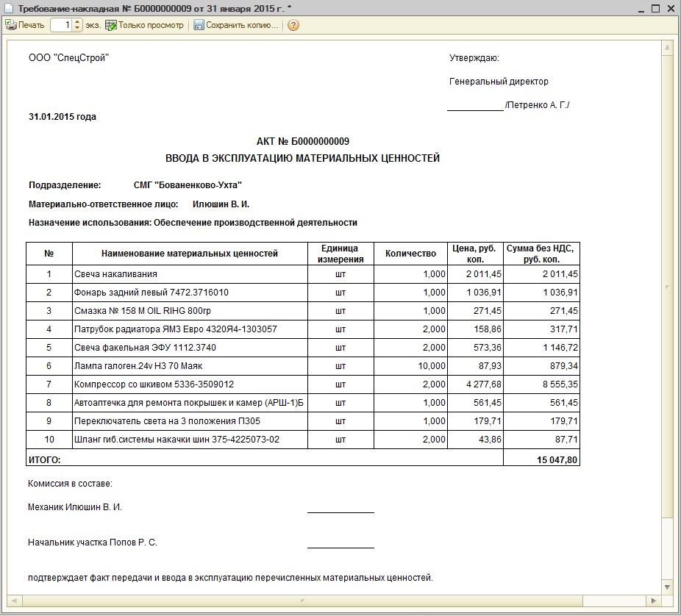Toggle the Только просмотр view-only mode
The width and height of the screenshot is (681, 616).
pyautogui.click(x=150, y=25)
